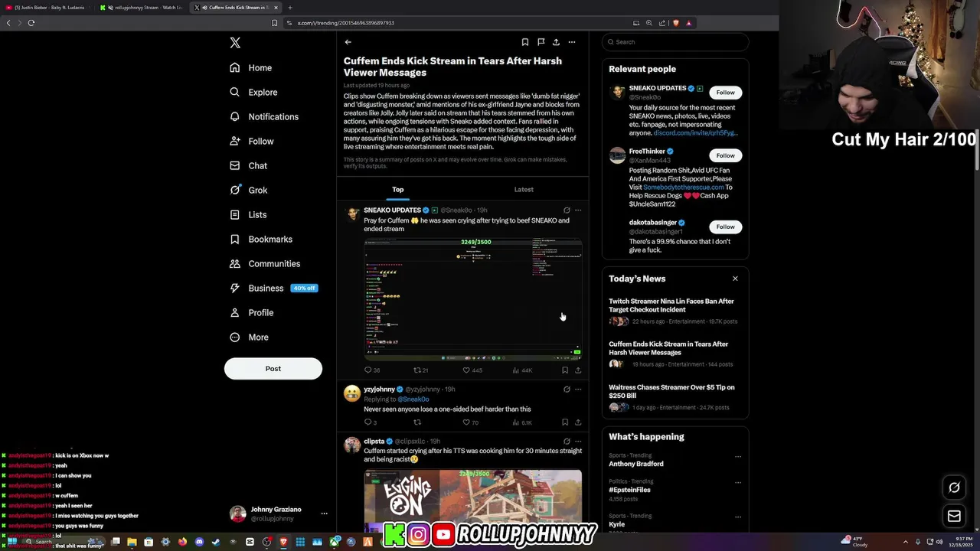Open three-dot menu on SNEAKO UPDATES post
Viewport: 980px width, 551px height.
click(x=578, y=210)
